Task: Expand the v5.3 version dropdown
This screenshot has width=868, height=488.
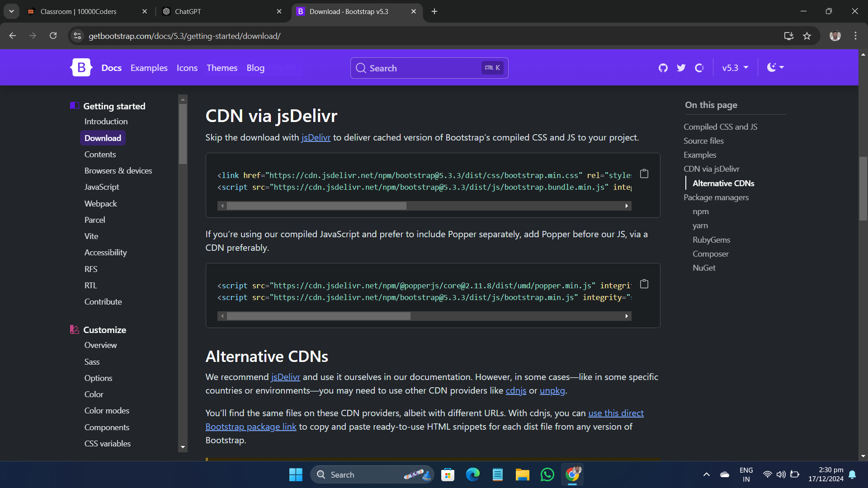Action: [x=735, y=68]
